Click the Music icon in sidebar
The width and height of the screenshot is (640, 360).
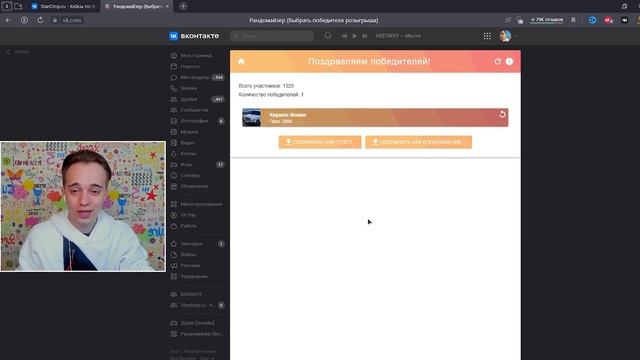[x=174, y=132]
